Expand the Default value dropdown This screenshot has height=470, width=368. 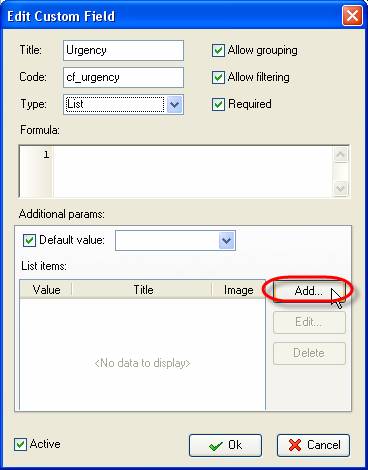pyautogui.click(x=227, y=240)
